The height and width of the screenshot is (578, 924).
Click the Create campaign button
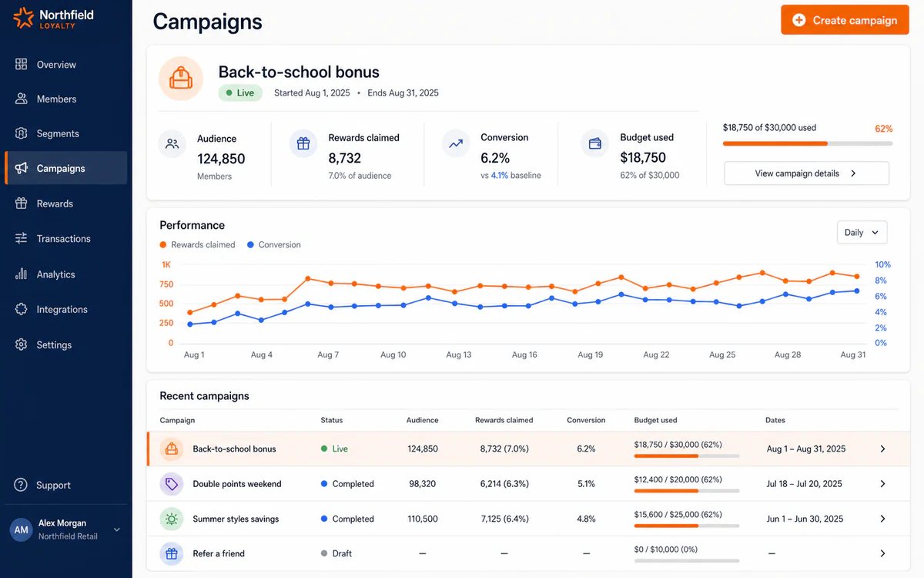pyautogui.click(x=845, y=20)
